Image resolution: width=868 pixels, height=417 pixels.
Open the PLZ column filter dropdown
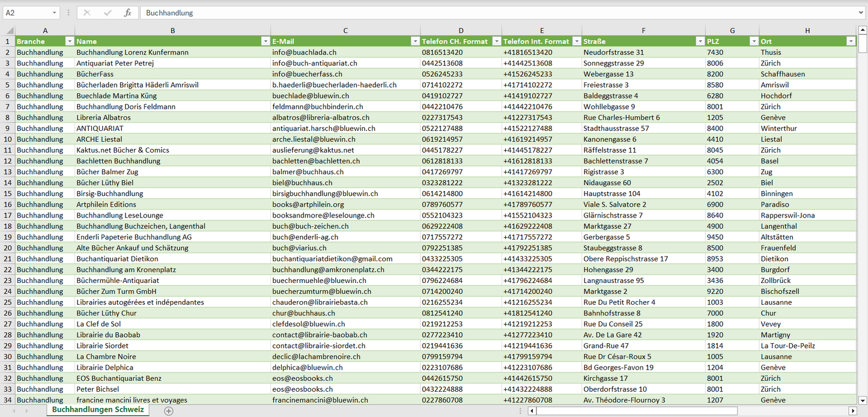(x=753, y=41)
